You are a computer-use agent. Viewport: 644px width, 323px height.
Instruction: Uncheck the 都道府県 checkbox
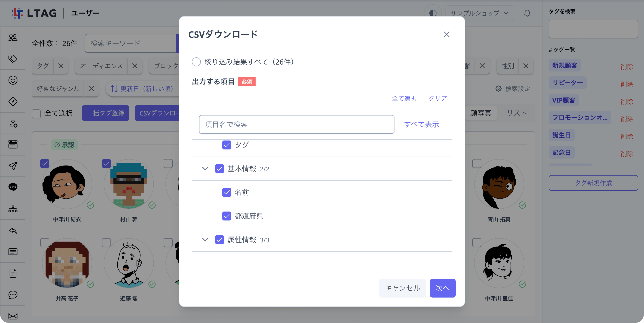coord(227,216)
